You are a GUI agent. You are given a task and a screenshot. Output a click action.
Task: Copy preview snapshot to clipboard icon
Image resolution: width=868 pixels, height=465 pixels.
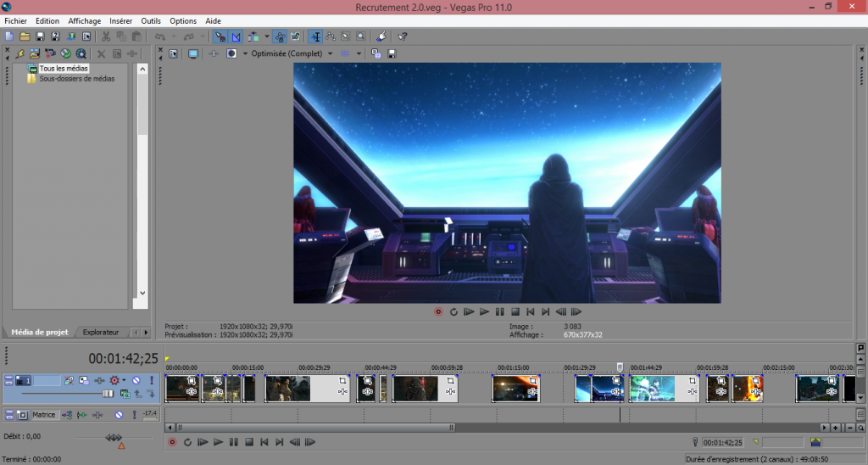click(x=376, y=53)
